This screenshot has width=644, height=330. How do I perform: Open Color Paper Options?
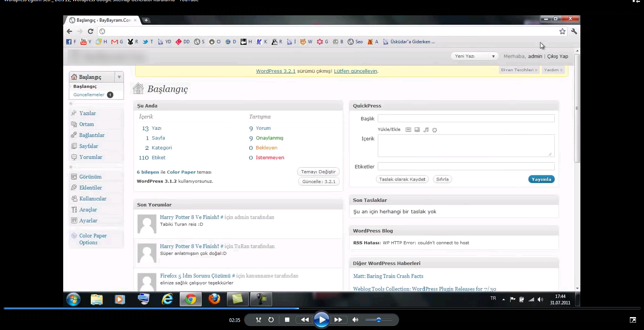pos(93,239)
